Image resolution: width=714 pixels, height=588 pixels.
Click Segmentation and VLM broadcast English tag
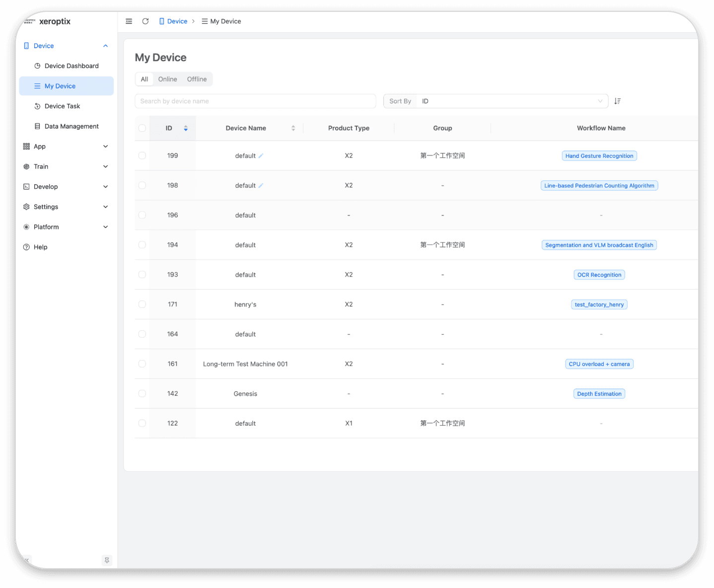click(x=599, y=245)
